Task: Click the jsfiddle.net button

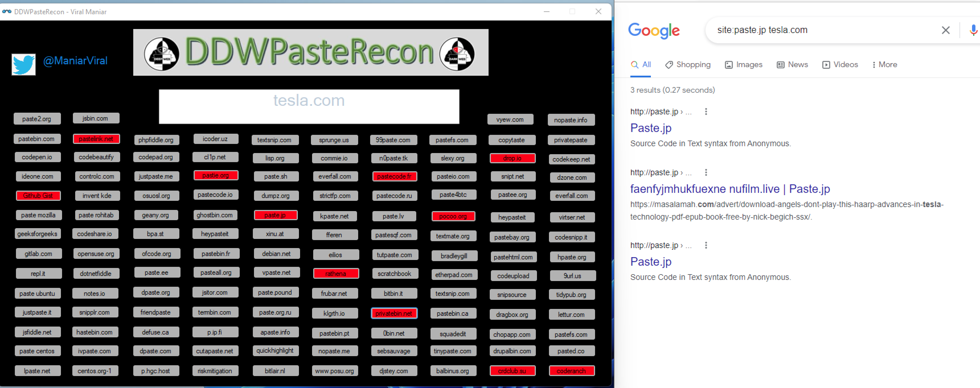Action: [37, 332]
